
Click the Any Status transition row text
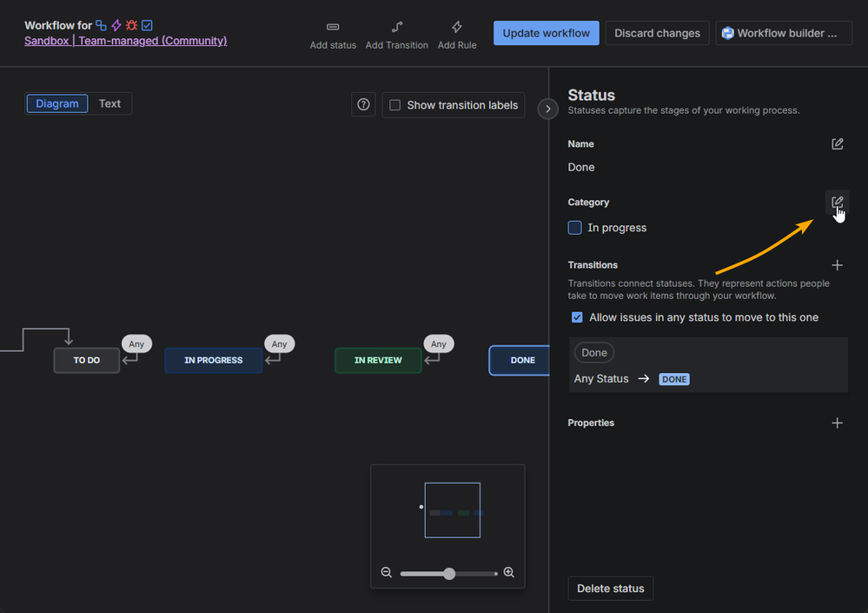tap(601, 379)
